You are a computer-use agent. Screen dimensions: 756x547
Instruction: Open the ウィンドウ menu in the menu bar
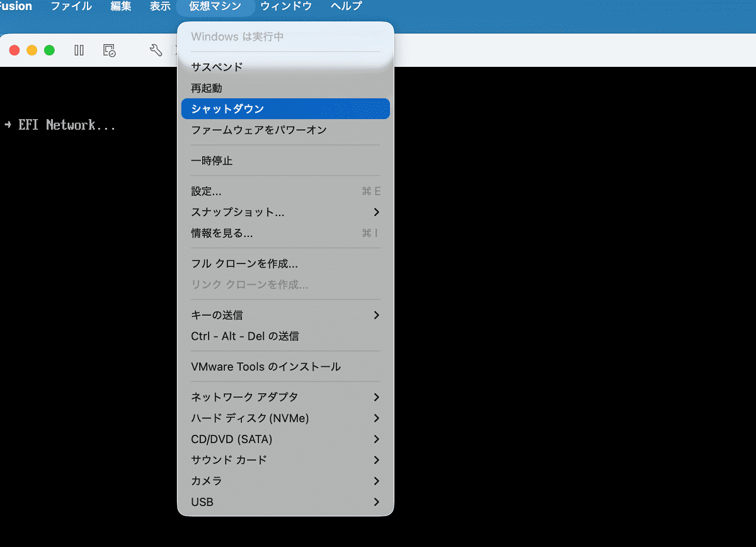286,6
